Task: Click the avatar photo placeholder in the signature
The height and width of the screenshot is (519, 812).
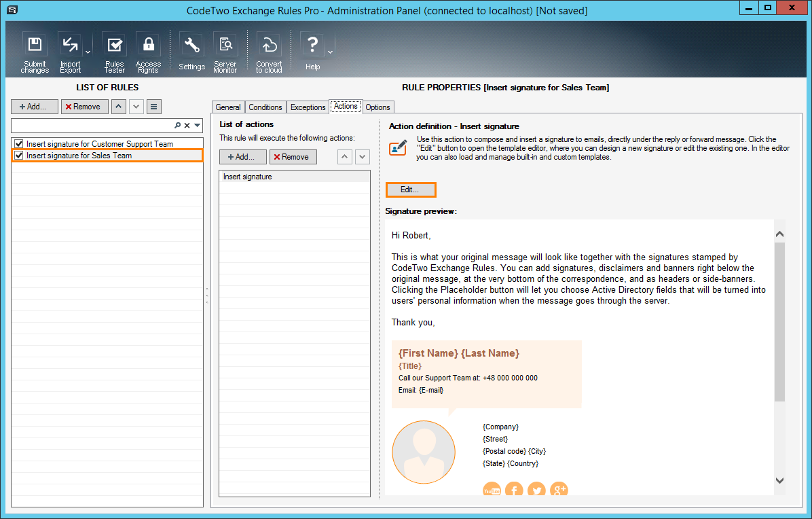Action: click(424, 452)
